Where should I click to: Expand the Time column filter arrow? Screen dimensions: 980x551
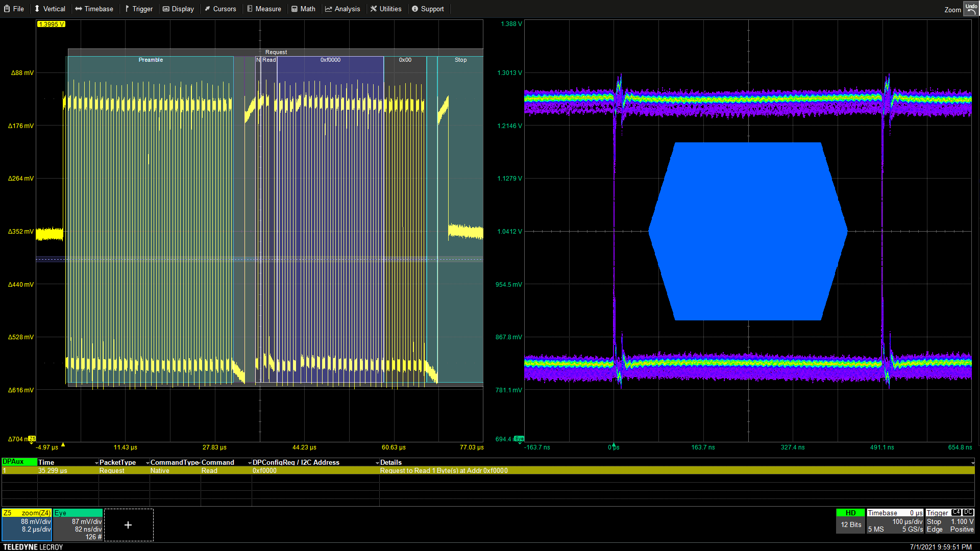[96, 463]
